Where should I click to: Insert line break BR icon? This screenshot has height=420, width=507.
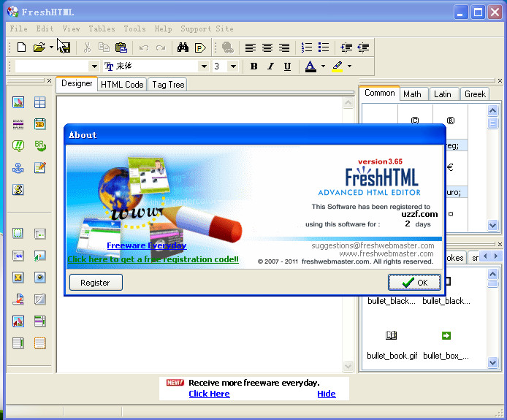pos(40,146)
